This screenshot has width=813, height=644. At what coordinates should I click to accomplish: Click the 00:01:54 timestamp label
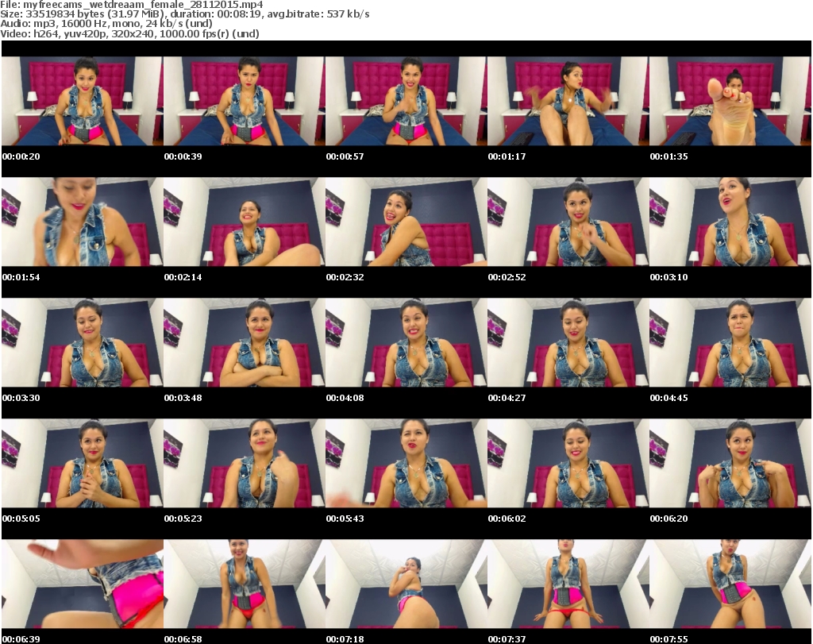pos(21,277)
